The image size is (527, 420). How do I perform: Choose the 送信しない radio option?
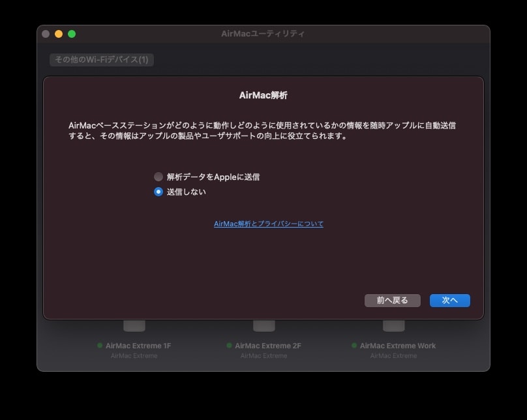158,192
